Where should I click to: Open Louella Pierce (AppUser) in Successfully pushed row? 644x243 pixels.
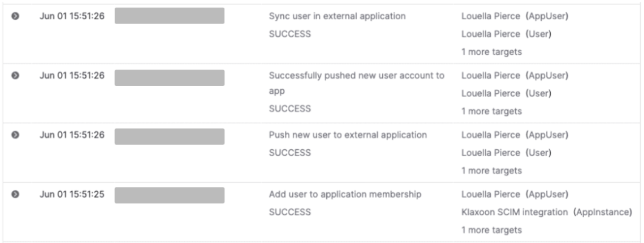[x=514, y=75]
